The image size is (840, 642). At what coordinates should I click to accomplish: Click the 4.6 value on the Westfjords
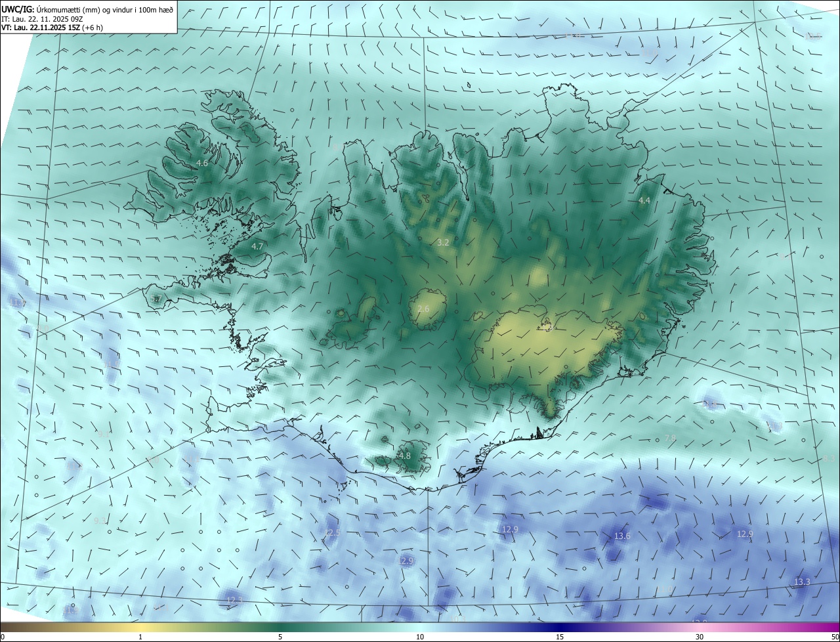(202, 163)
